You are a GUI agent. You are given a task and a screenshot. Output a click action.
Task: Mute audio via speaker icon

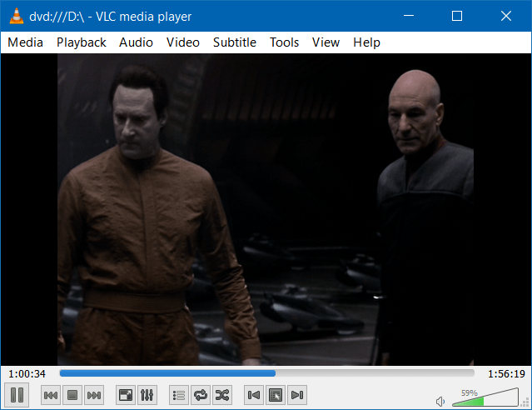pos(440,402)
